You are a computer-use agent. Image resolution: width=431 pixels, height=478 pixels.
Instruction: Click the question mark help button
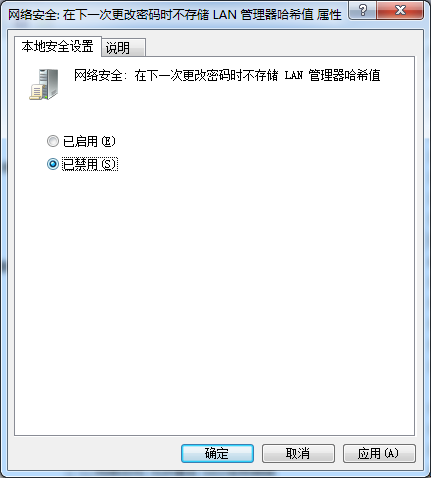point(362,10)
